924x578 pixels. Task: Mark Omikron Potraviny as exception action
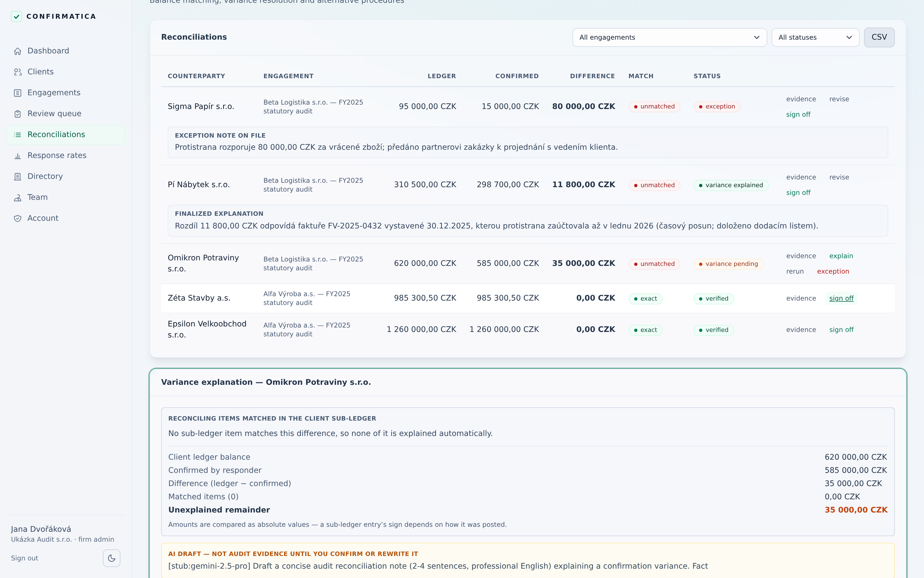click(x=833, y=271)
